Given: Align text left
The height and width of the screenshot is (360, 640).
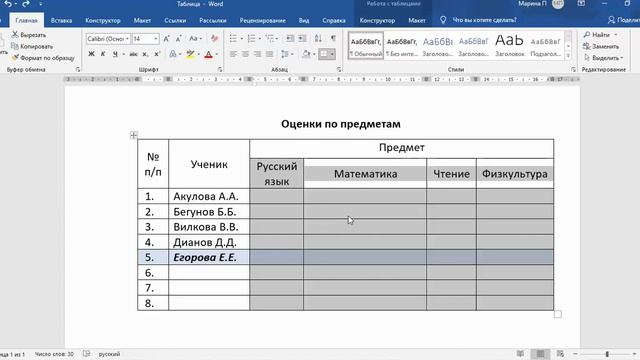Looking at the screenshot, I should click(x=233, y=54).
